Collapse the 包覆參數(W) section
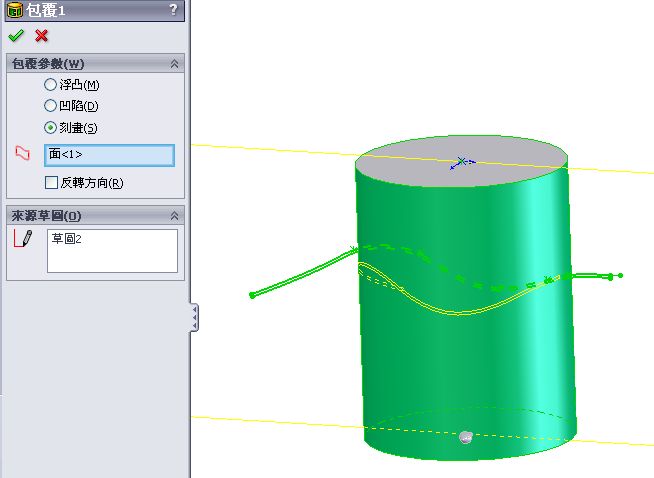The height and width of the screenshot is (478, 654). click(174, 64)
